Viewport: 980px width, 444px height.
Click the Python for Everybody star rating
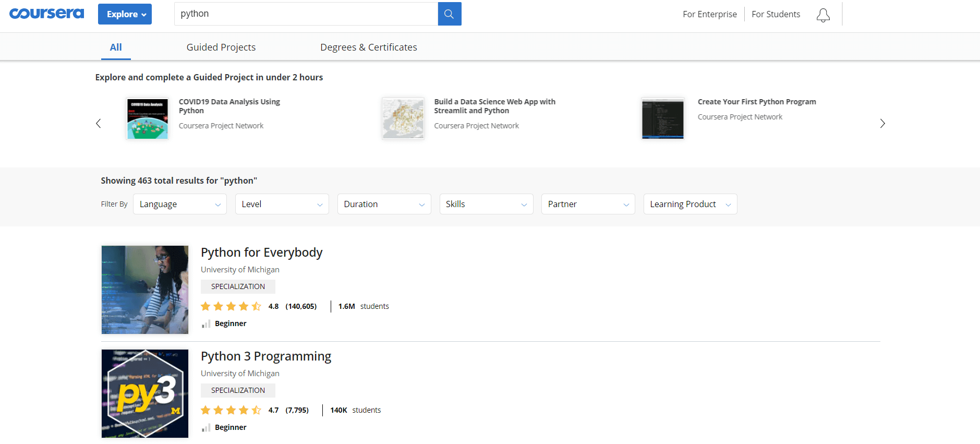231,306
